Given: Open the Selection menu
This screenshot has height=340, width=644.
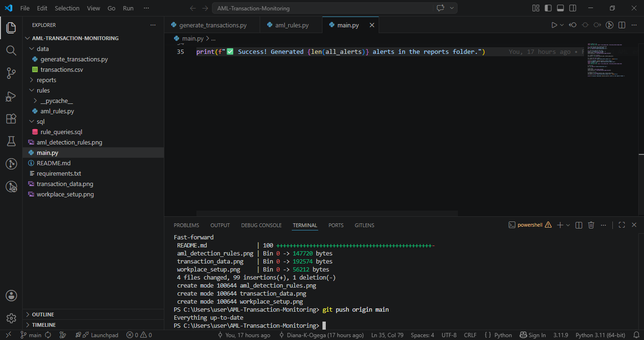Looking at the screenshot, I should 67,8.
